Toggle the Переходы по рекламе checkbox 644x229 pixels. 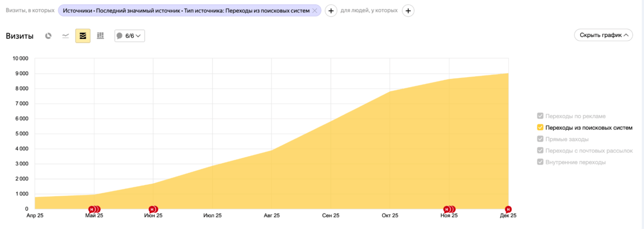pyautogui.click(x=540, y=116)
